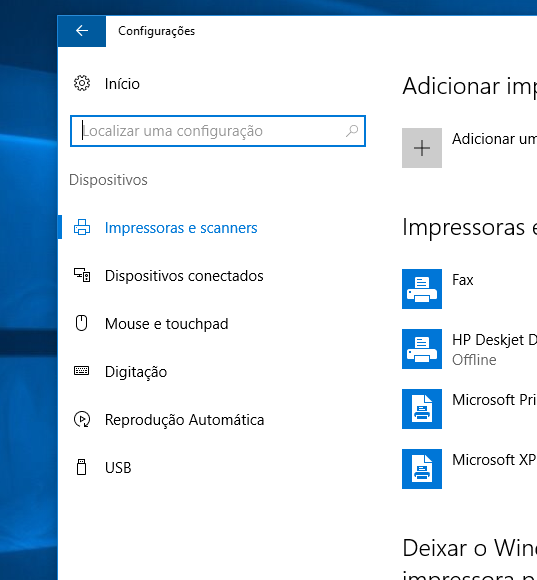Go back using the arrow button
The image size is (537, 580).
82,31
